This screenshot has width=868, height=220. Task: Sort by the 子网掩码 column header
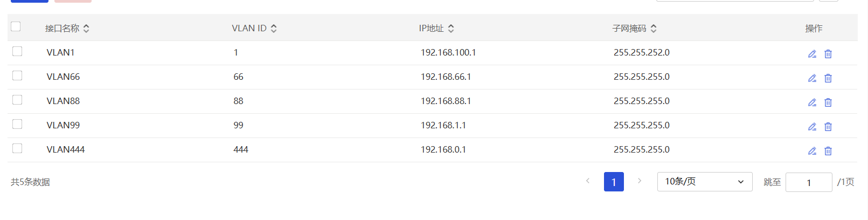(x=654, y=29)
